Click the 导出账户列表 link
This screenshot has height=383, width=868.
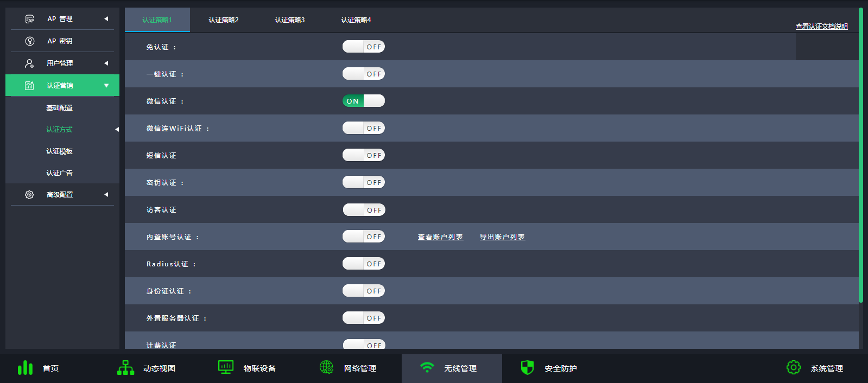pyautogui.click(x=502, y=237)
